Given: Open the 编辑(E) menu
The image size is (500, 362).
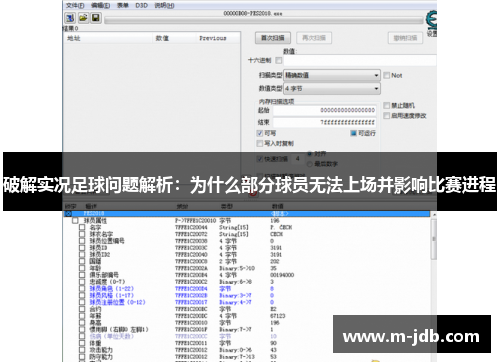Looking at the screenshot, I should click(x=100, y=5).
